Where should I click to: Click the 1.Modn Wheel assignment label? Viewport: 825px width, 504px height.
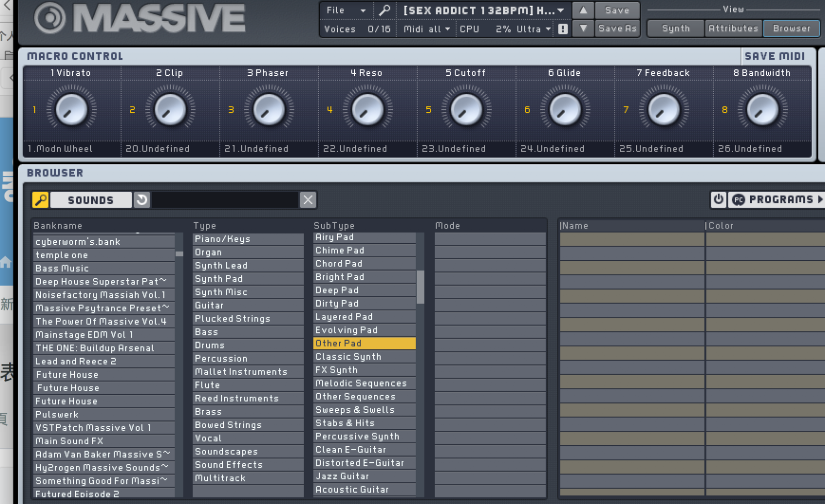pos(60,149)
